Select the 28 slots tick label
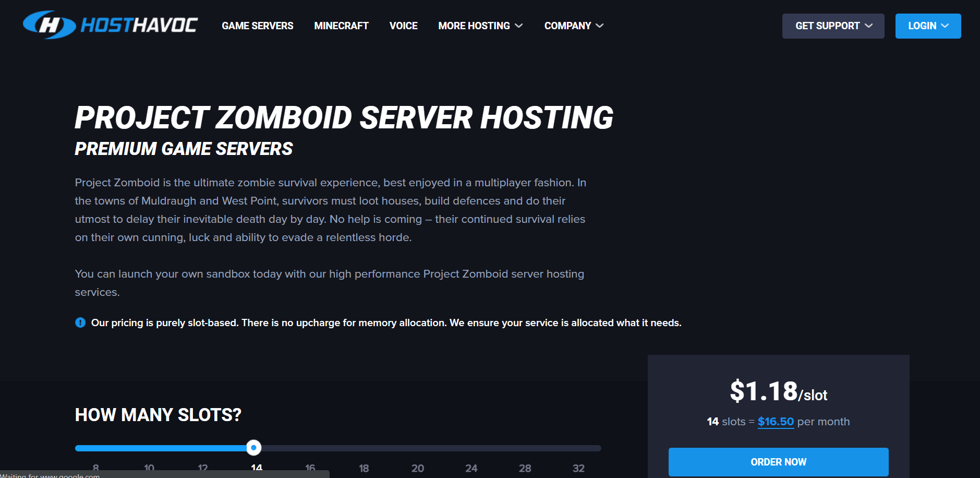The height and width of the screenshot is (478, 980). (x=525, y=468)
